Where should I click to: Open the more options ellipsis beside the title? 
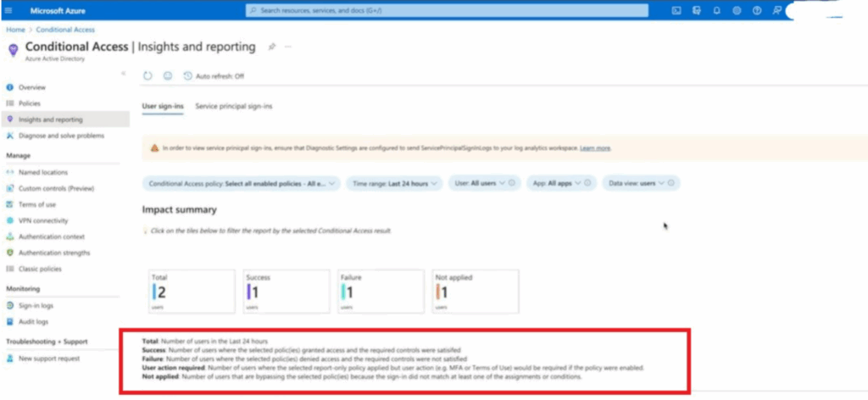click(x=288, y=47)
